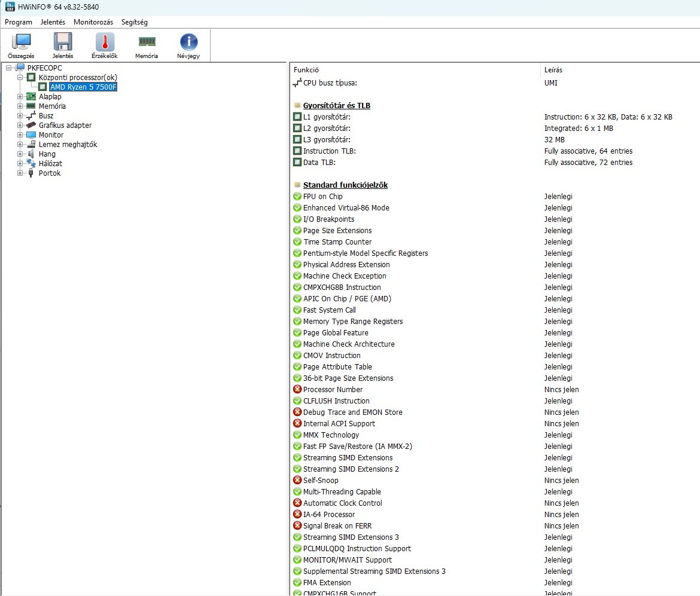The width and height of the screenshot is (700, 596).
Task: Select 'FMA Extension' row
Action: coord(495,583)
